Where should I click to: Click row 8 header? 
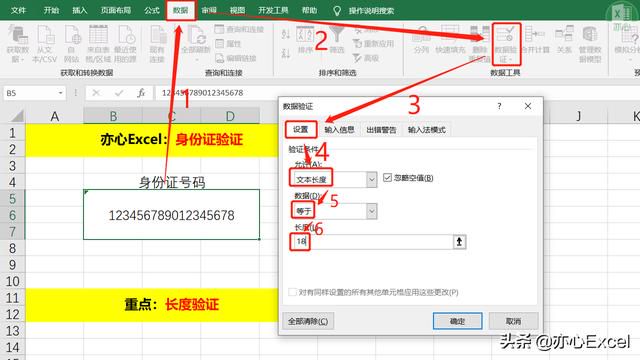12,248
